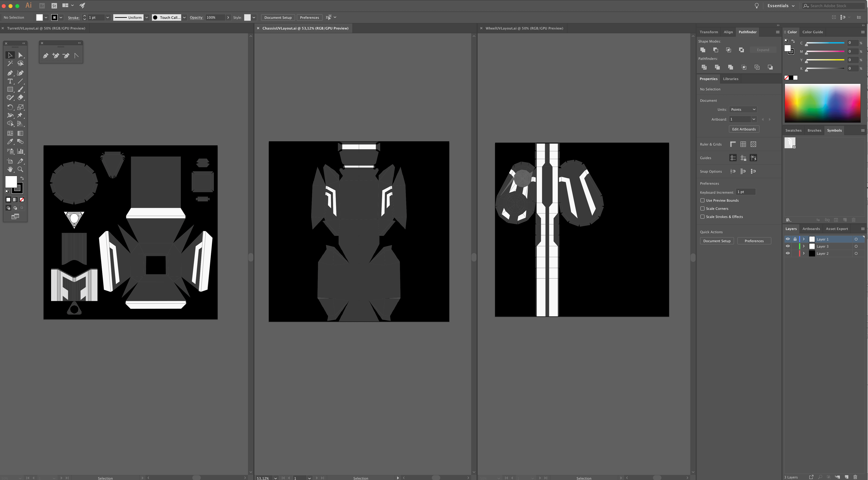
Task: Click the Unite shape mode icon
Action: click(702, 50)
